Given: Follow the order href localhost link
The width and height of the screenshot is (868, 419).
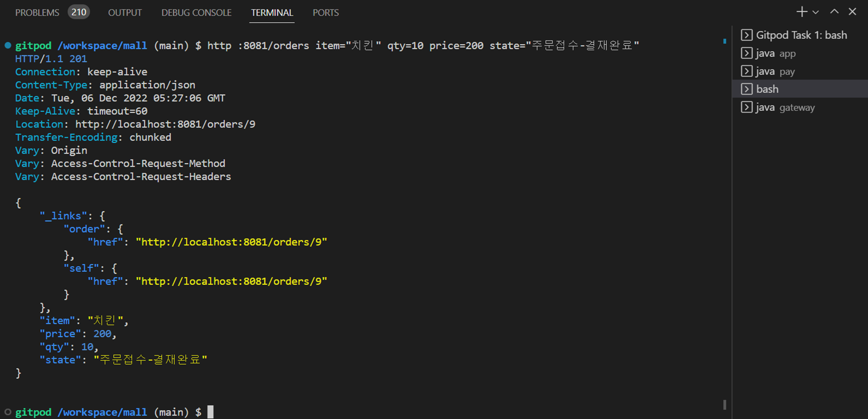Looking at the screenshot, I should click(x=231, y=242).
